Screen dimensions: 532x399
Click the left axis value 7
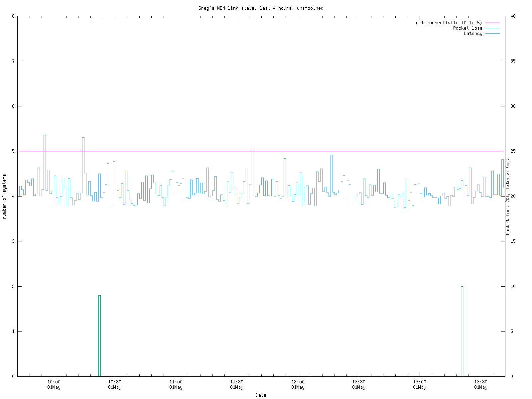(13, 61)
